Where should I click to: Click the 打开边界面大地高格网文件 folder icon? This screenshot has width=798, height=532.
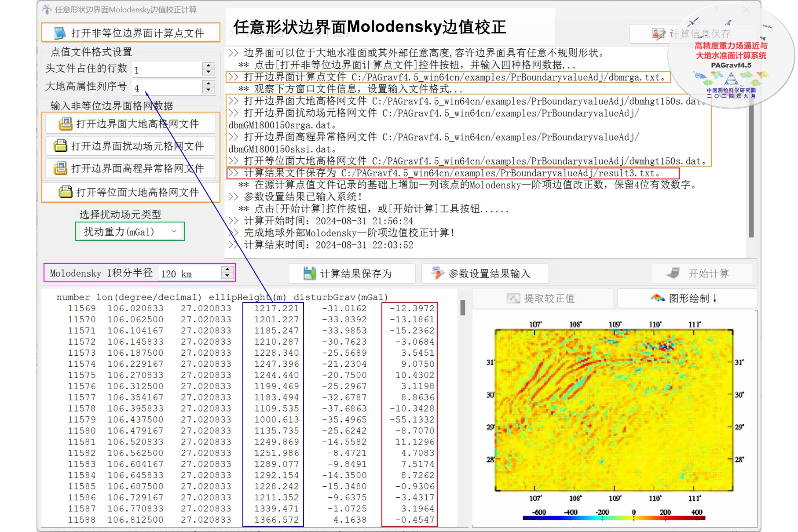66,124
